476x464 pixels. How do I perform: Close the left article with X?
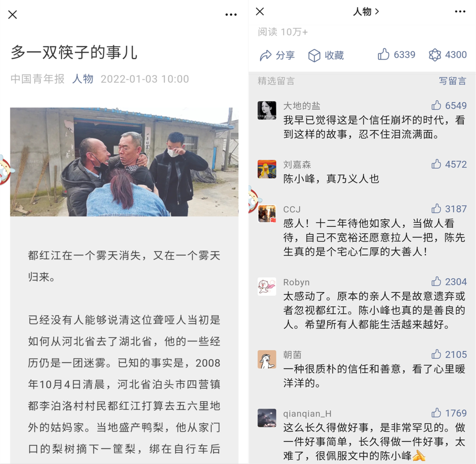(12, 15)
